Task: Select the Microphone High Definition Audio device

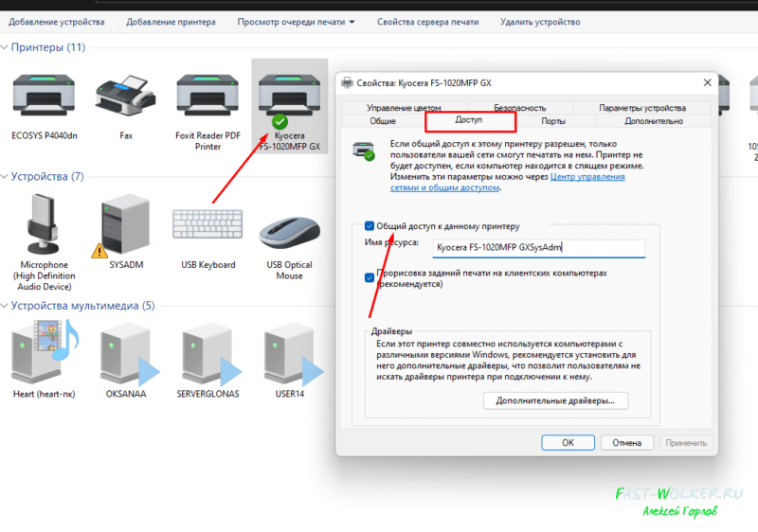Action: [44, 224]
